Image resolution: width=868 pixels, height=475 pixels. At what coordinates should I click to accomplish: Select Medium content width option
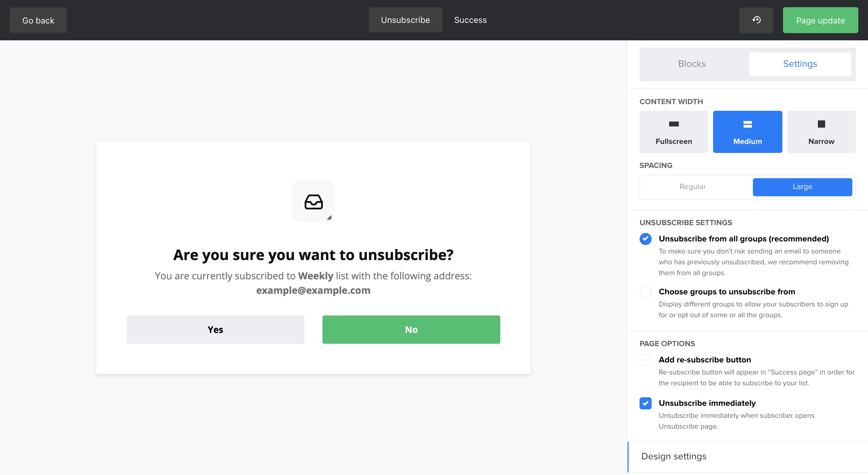(x=747, y=132)
